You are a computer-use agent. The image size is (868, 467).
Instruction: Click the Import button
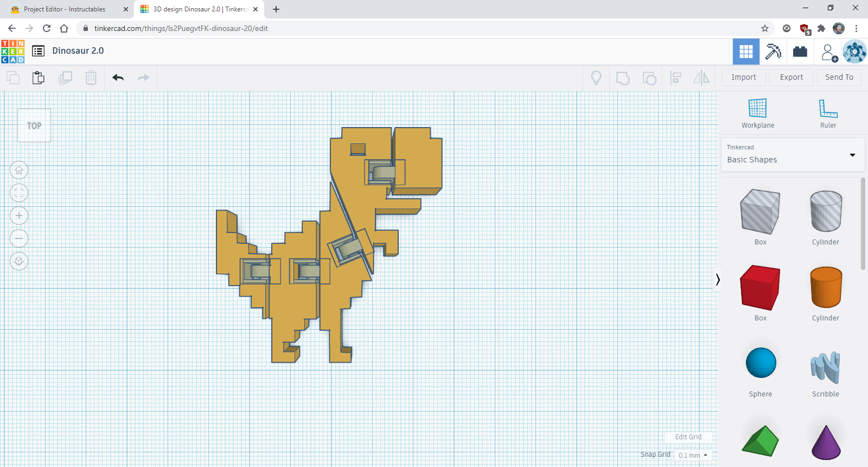(x=743, y=77)
